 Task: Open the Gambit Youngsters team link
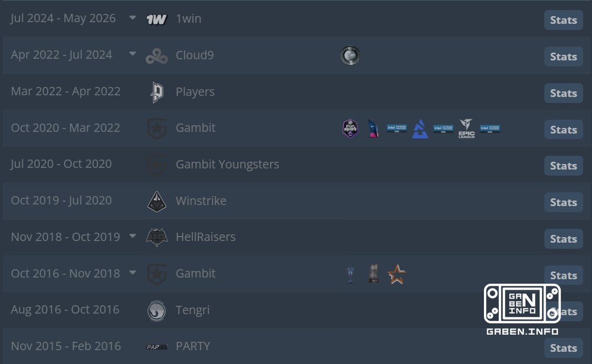coord(227,165)
